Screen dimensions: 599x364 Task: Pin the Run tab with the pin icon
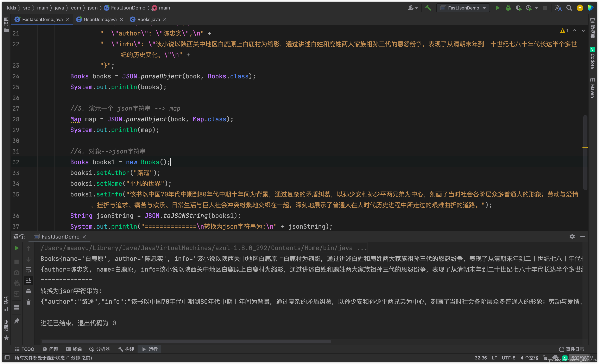pos(17,321)
